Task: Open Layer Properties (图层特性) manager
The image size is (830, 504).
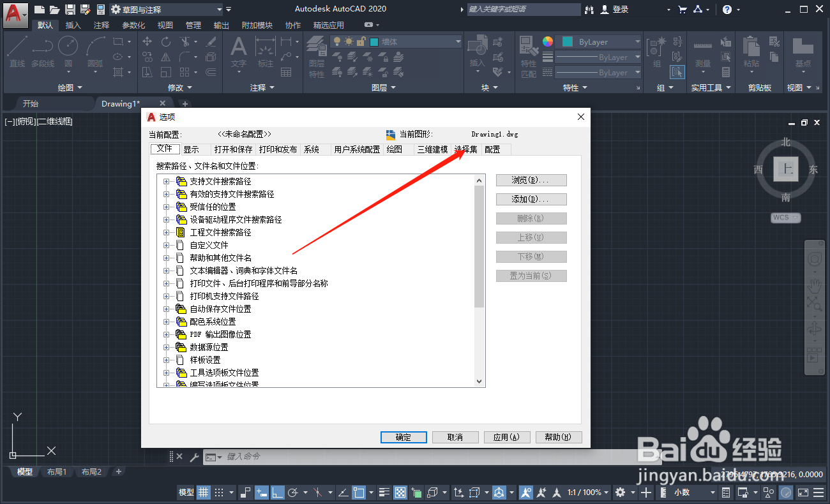Action: (317, 56)
